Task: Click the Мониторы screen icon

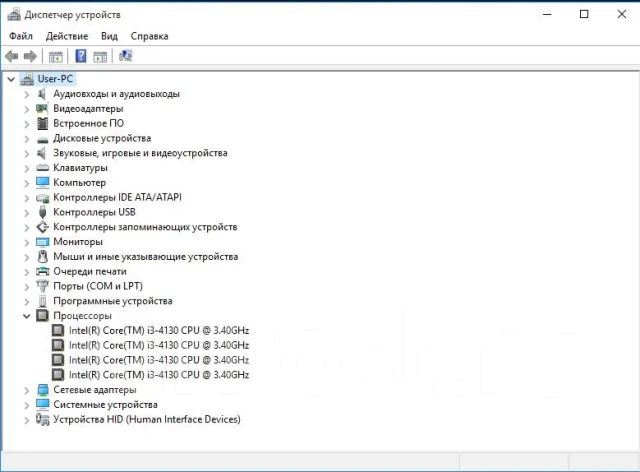Action: [42, 242]
